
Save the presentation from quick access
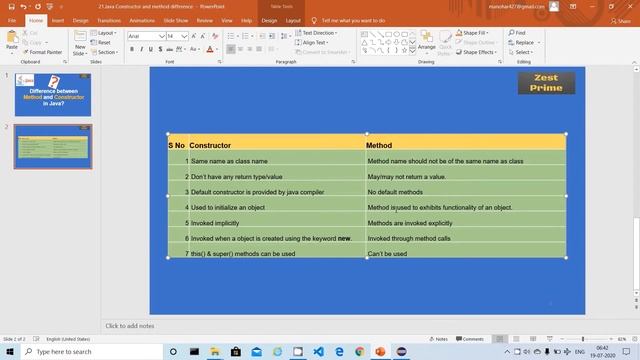click(11, 7)
